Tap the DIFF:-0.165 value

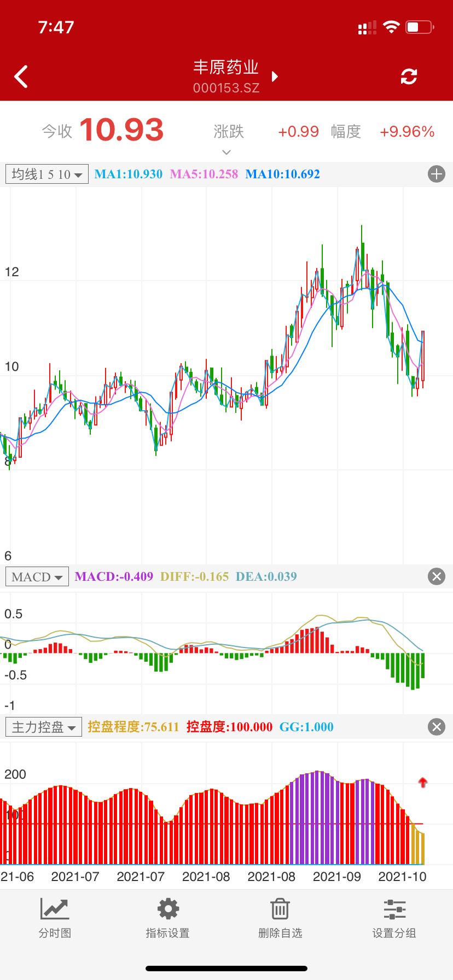coord(195,576)
